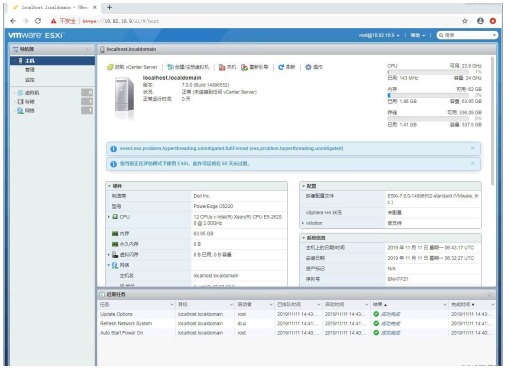Screen dimensions: 510x369
Task: Collapse the Networking row in Hardware
Action: 109,265
